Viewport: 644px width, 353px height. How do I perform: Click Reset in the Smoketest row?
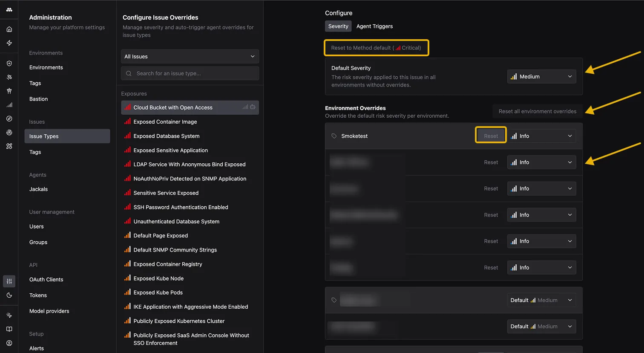pos(491,136)
